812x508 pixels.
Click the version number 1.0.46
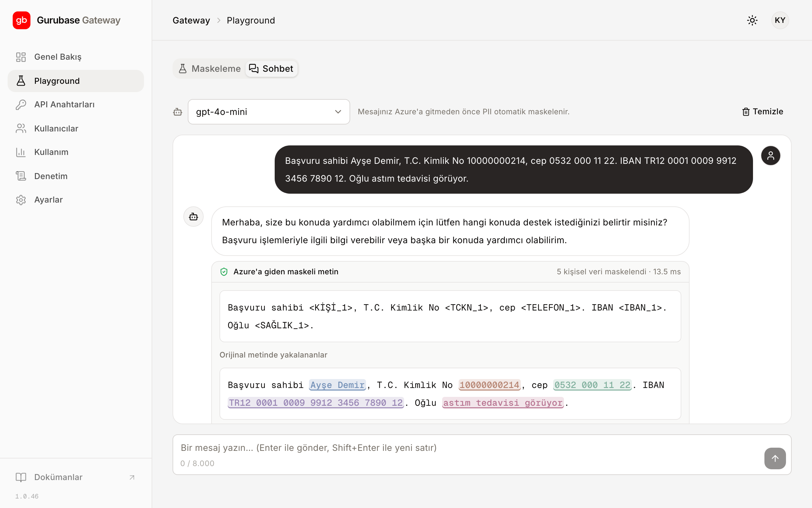[27, 496]
